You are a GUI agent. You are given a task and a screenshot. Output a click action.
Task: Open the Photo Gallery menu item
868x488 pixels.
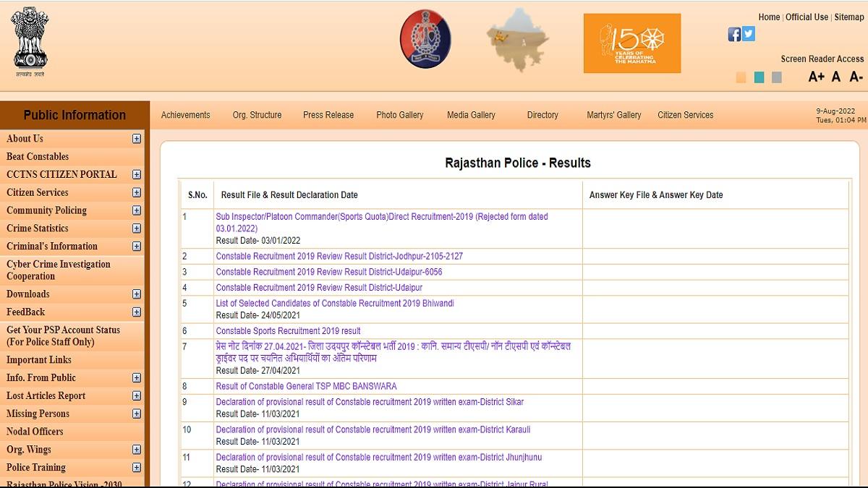pos(399,114)
